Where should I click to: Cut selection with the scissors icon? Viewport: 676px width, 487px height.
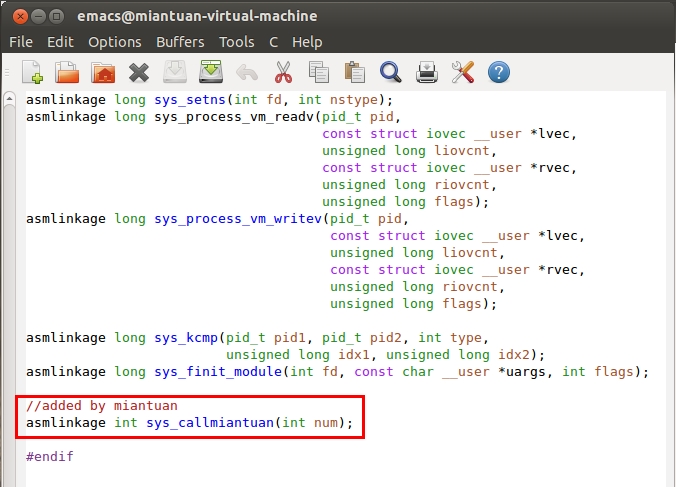[x=283, y=72]
